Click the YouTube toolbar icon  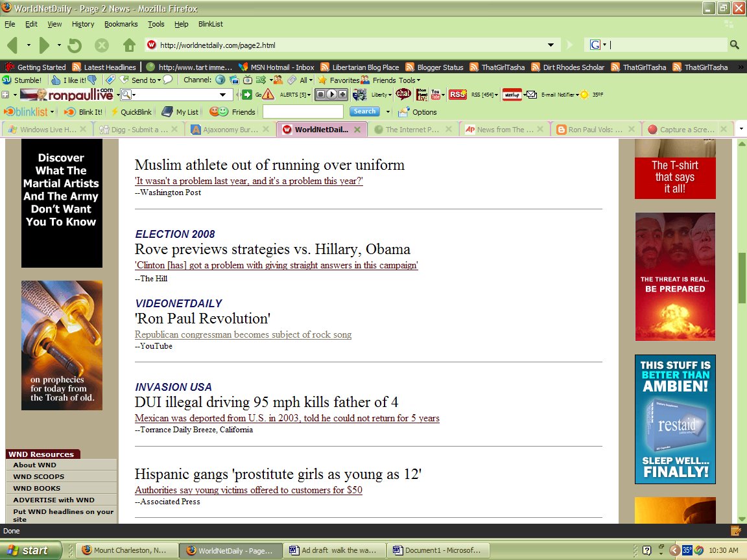(x=436, y=94)
